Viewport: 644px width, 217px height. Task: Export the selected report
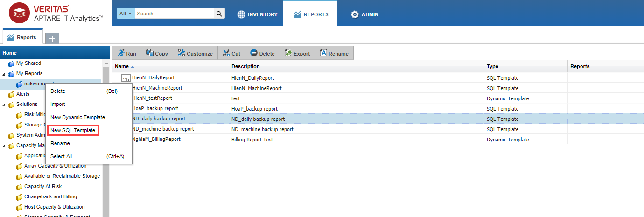(x=297, y=54)
